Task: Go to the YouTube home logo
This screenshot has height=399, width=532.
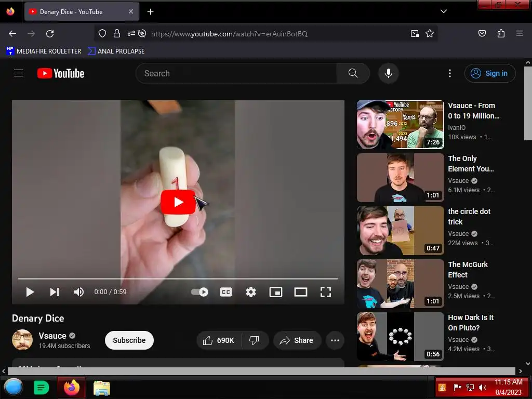Action: click(x=61, y=73)
